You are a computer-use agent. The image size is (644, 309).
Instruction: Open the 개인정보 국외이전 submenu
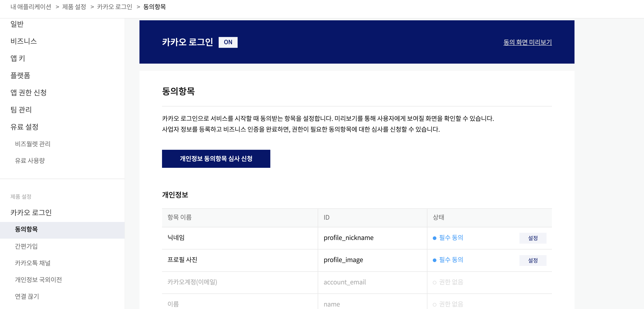click(x=38, y=280)
